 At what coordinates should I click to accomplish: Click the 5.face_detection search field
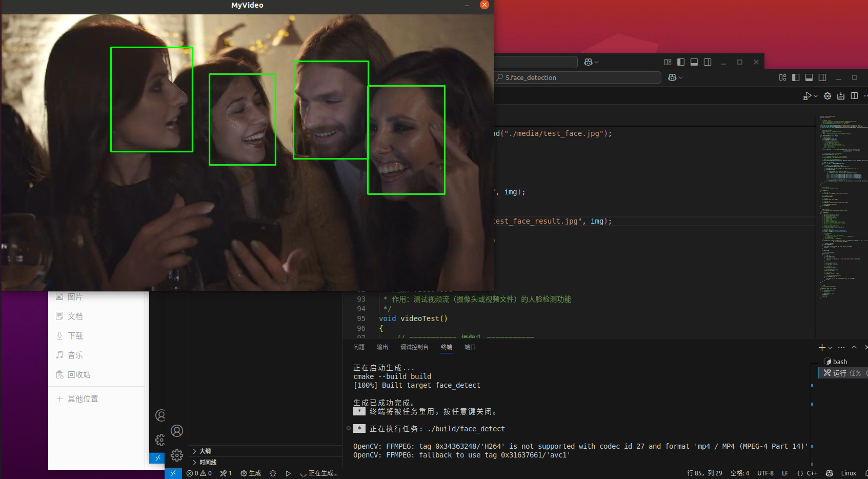577,77
